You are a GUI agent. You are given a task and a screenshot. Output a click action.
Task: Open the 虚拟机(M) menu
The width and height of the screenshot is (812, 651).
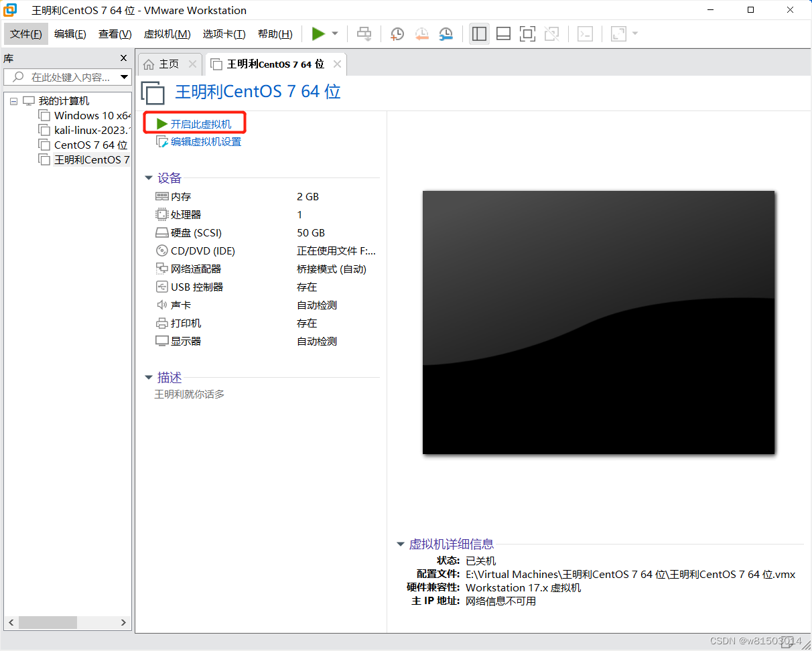167,33
